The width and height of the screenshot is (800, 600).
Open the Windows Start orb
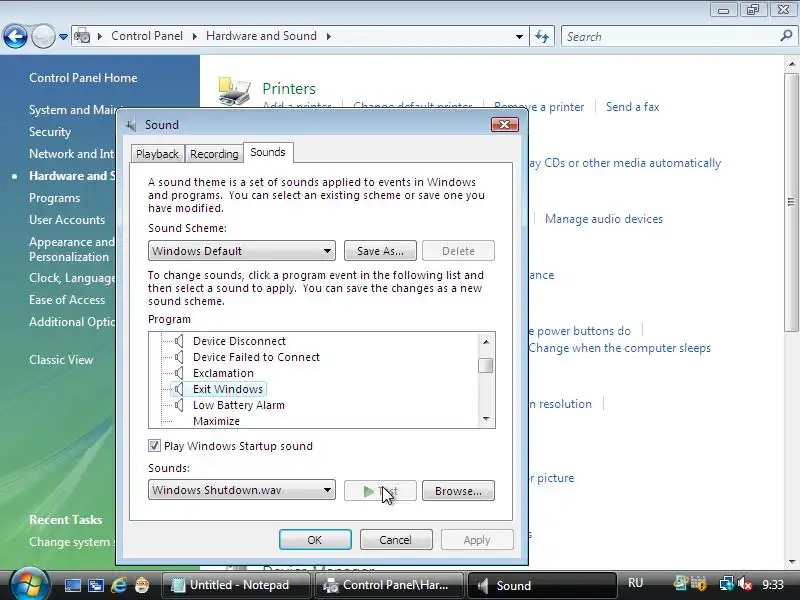click(29, 584)
